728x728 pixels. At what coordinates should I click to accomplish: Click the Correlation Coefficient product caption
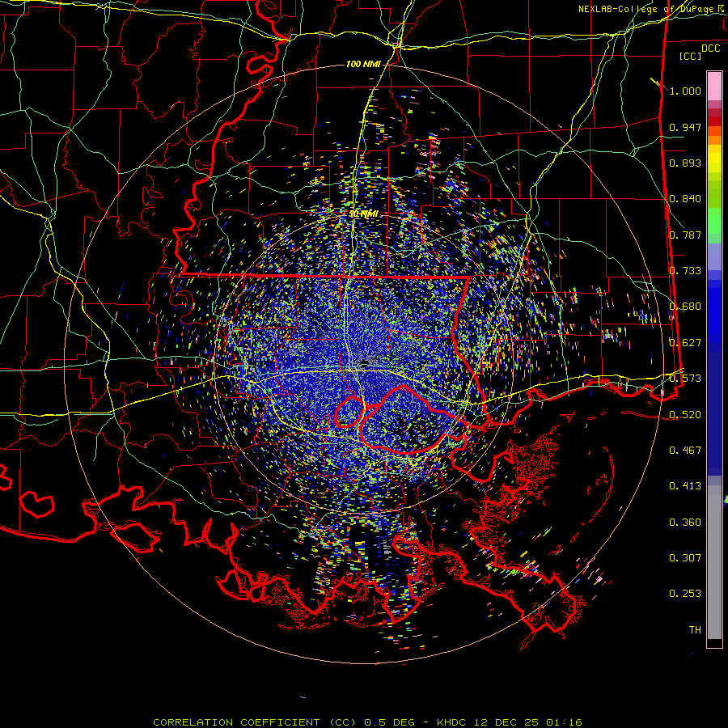pyautogui.click(x=367, y=722)
